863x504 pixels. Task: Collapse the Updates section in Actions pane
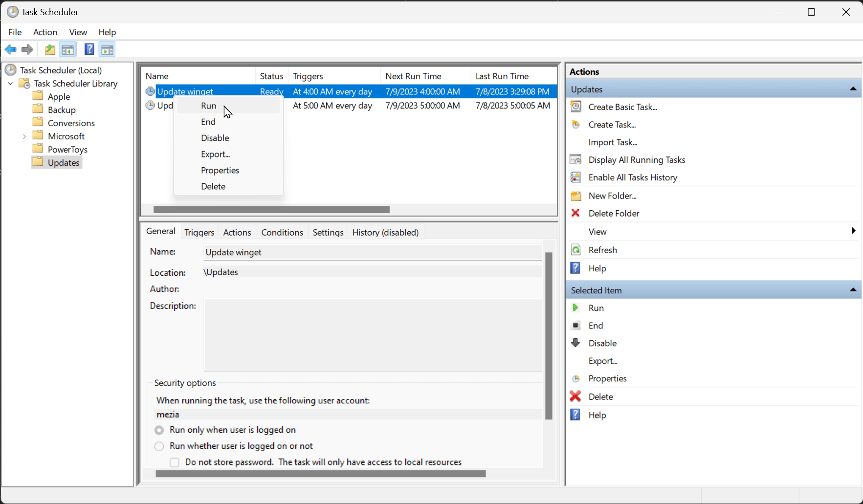tap(853, 89)
